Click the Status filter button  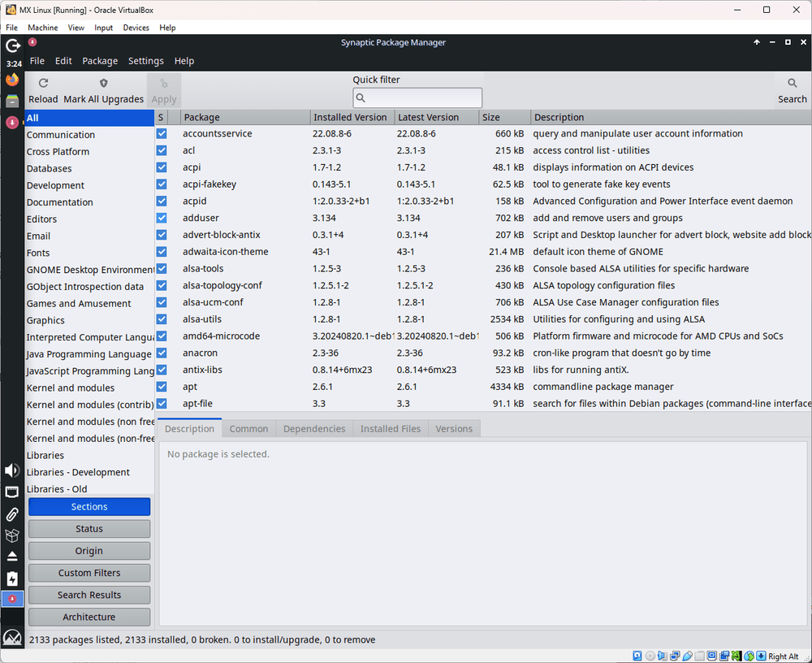[89, 529]
